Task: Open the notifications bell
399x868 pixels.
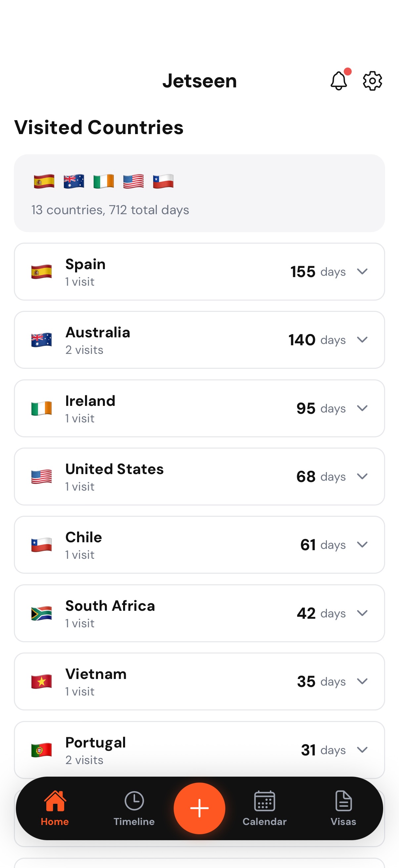Action: point(339,80)
